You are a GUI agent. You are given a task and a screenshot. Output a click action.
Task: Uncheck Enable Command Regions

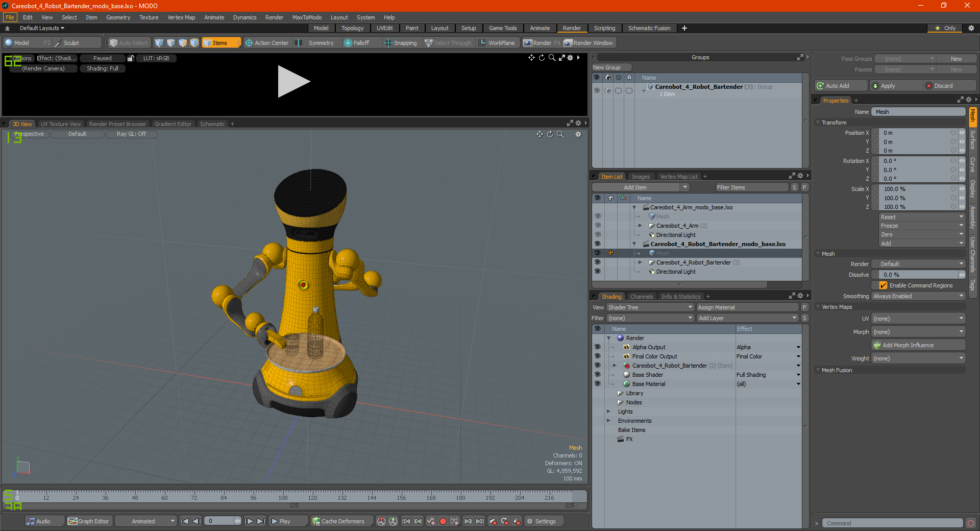tap(883, 285)
